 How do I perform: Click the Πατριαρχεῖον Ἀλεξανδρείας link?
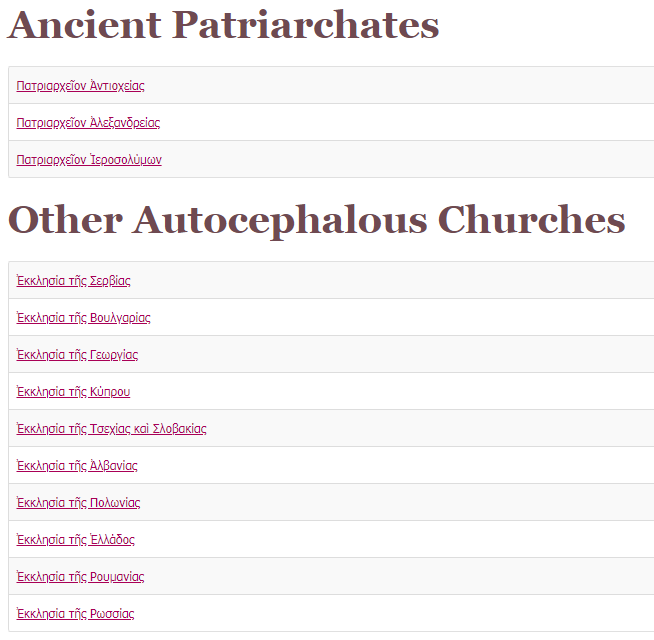(88, 123)
